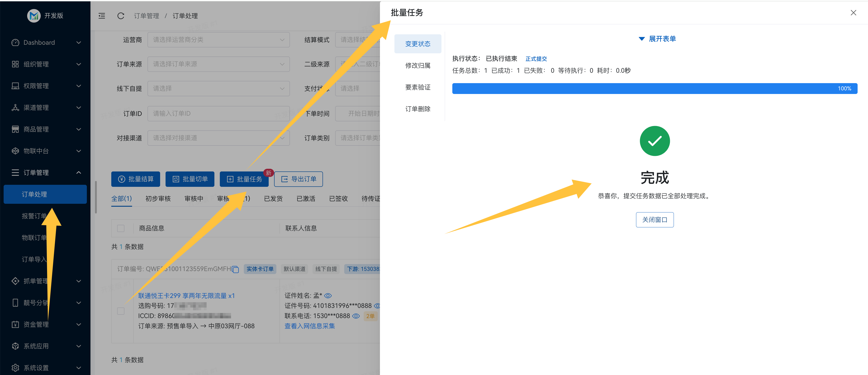Image resolution: width=868 pixels, height=375 pixels.
Task: Refresh the page using the reload icon
Action: pos(121,16)
